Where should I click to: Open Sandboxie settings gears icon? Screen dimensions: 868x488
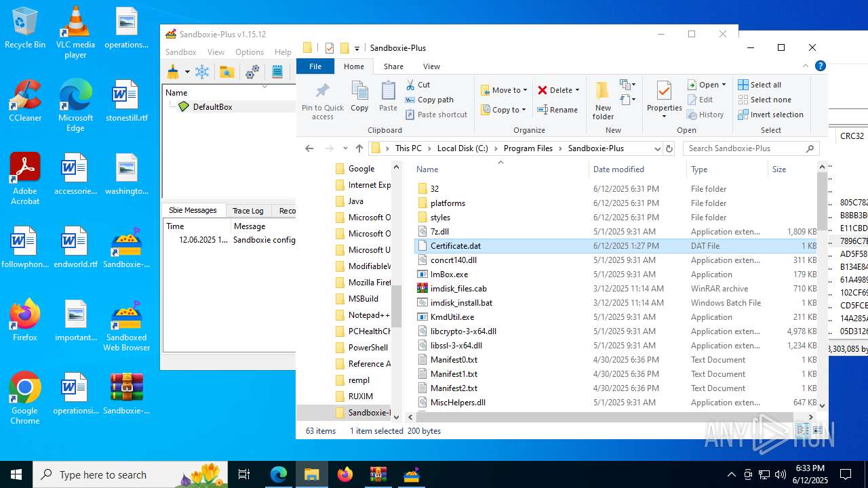tap(252, 72)
